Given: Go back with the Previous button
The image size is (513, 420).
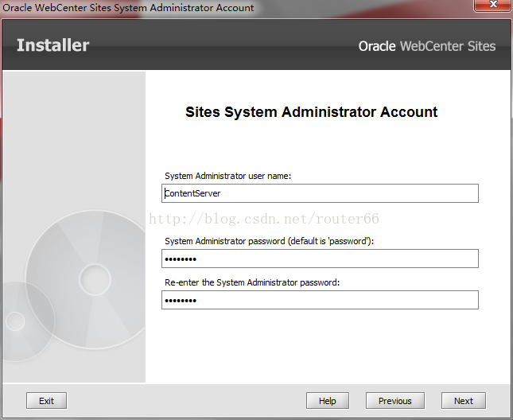Looking at the screenshot, I should coord(395,401).
